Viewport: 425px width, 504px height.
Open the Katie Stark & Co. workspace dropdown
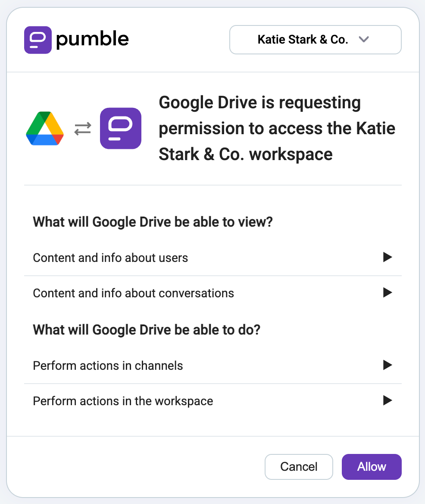coord(315,39)
